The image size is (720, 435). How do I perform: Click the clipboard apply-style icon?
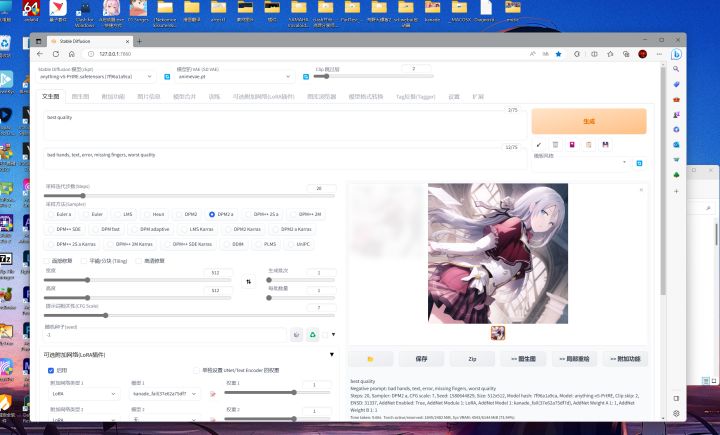pyautogui.click(x=589, y=145)
